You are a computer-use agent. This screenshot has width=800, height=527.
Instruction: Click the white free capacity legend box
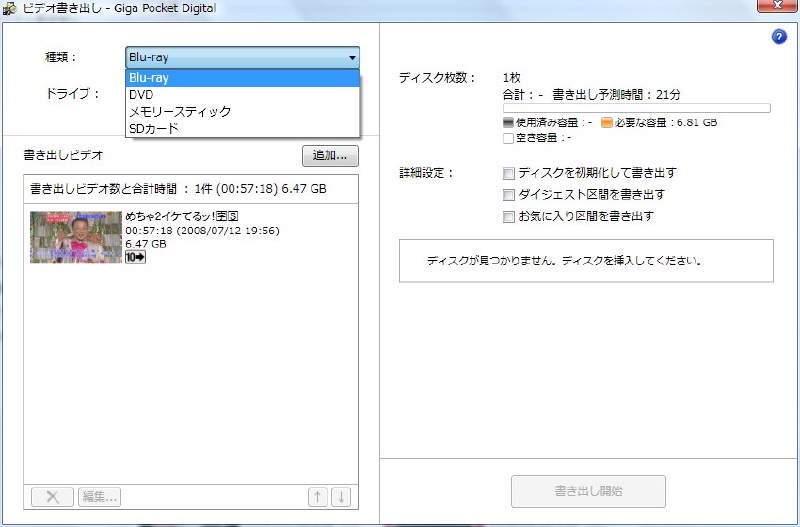[x=508, y=138]
